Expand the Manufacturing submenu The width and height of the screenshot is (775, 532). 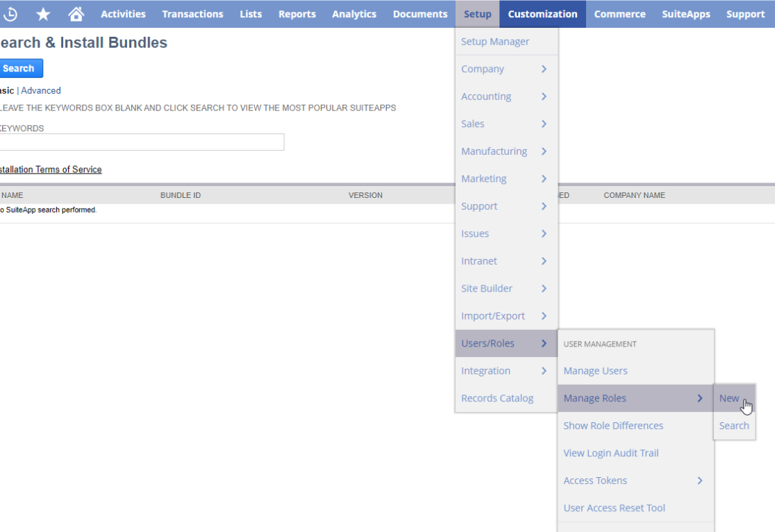pos(507,151)
